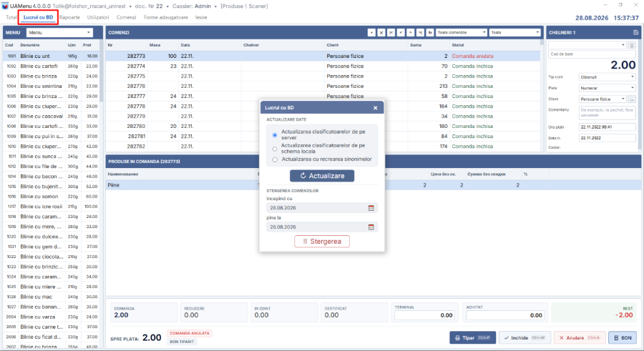Click the Achitat amount field

[505, 315]
